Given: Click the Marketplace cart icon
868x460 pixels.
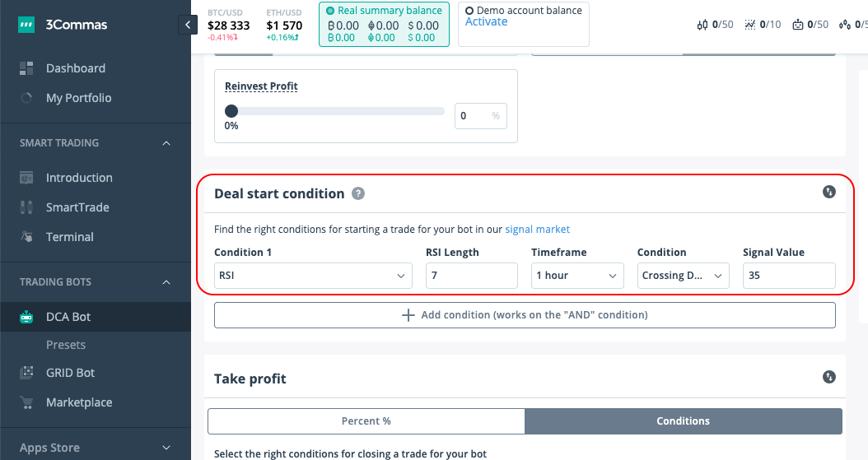Looking at the screenshot, I should (x=26, y=402).
